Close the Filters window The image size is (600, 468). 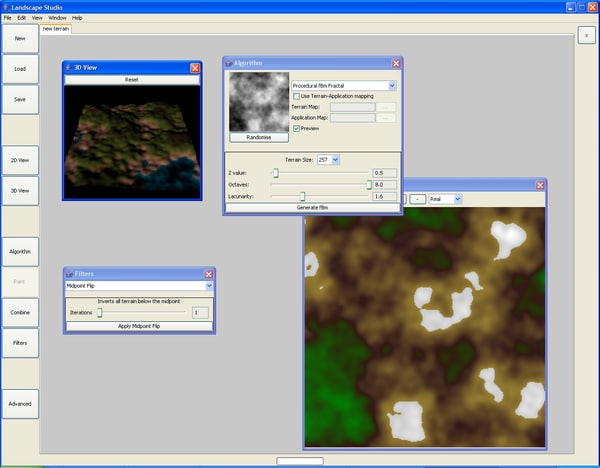click(209, 274)
